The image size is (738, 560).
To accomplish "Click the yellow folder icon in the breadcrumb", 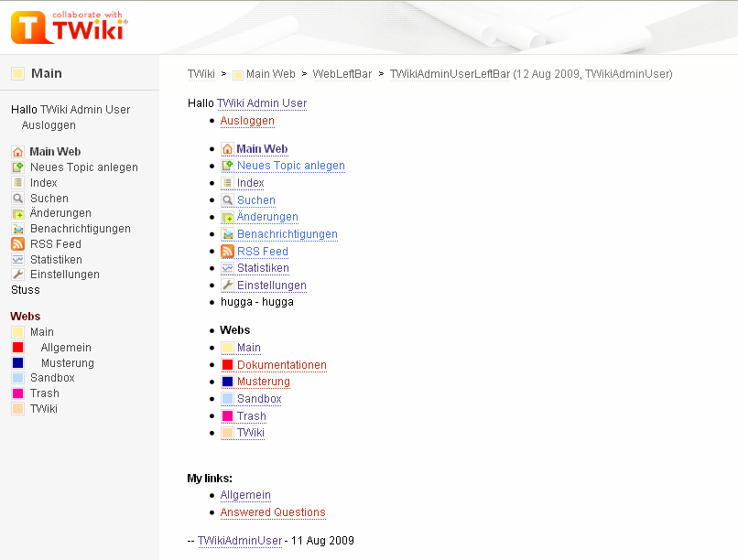I will click(x=238, y=75).
